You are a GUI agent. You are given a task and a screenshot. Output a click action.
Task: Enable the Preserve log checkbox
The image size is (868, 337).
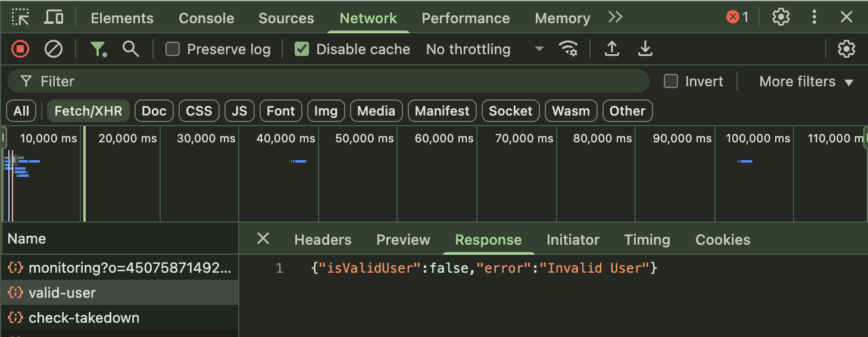click(x=173, y=49)
